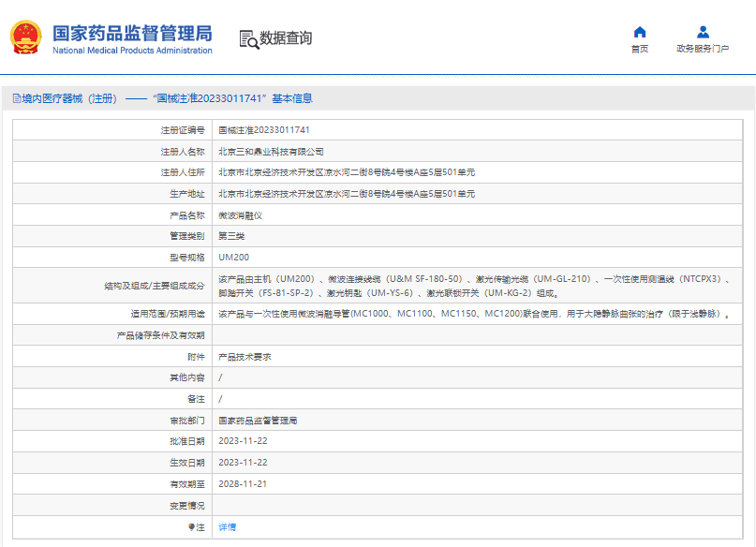
Task: Click the 其他内容 label
Action: coord(187,377)
